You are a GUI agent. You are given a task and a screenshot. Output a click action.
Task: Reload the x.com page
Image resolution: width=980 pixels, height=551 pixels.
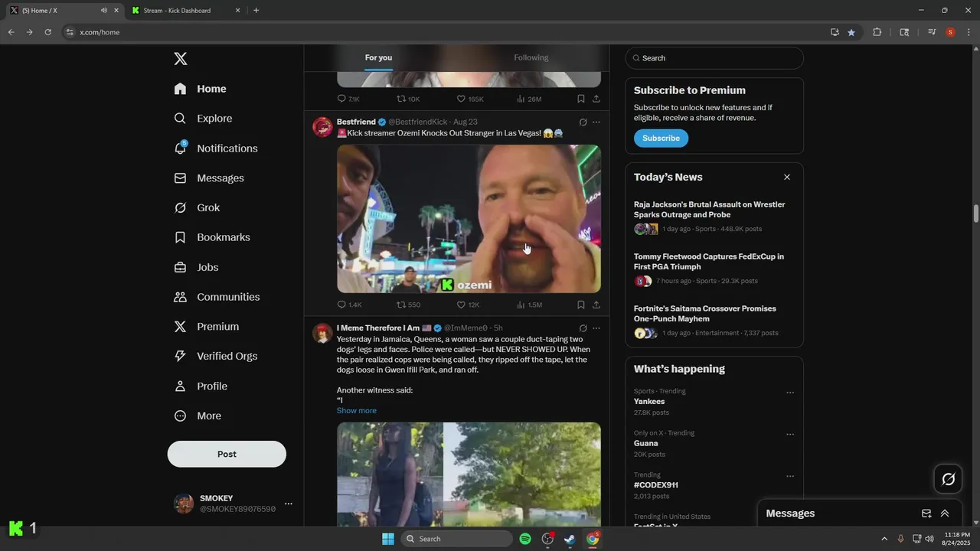click(47, 32)
